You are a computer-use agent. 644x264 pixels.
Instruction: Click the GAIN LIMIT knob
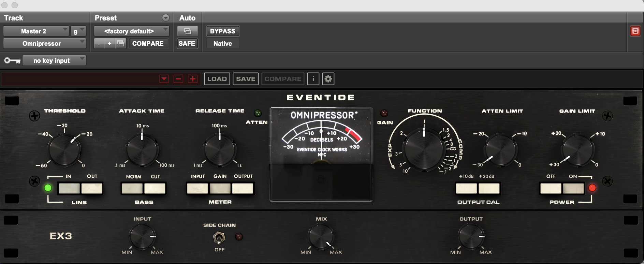pos(578,150)
